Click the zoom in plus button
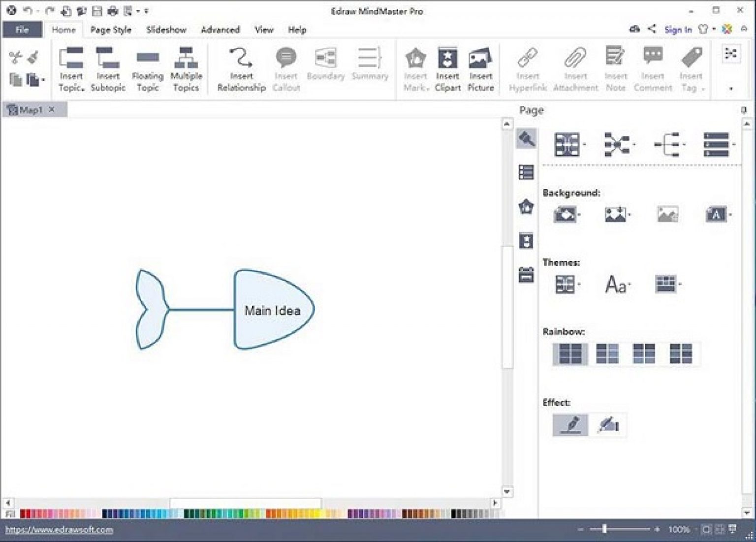756x542 pixels. 657,530
